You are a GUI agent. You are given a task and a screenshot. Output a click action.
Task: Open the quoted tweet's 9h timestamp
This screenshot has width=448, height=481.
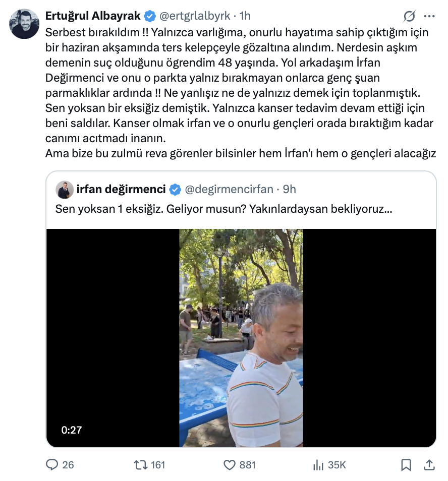click(290, 189)
